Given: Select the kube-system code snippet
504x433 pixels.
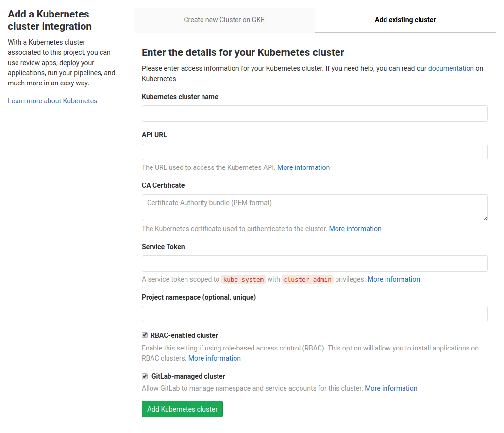Looking at the screenshot, I should tap(243, 279).
